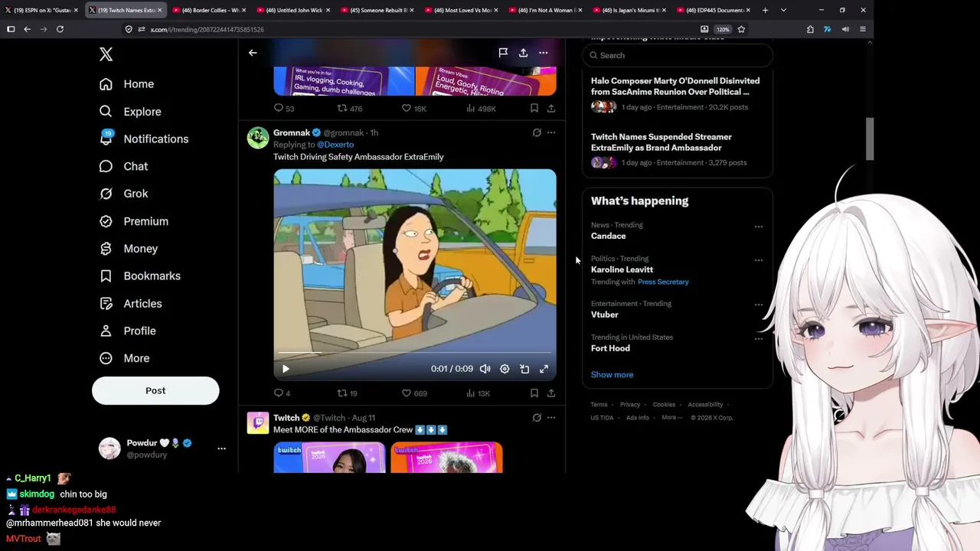The image size is (980, 551).
Task: Reply to Gromnak's post with 4 replies
Action: click(x=282, y=393)
